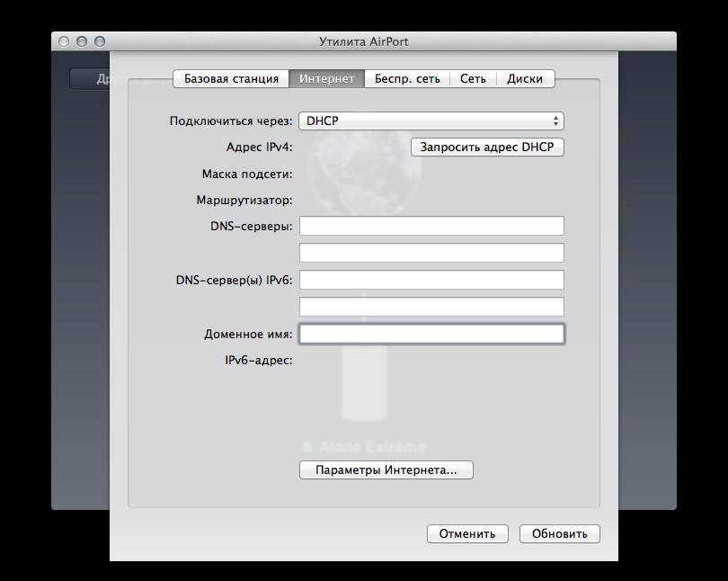Minimize the Утилита AirPort window
Image resolution: width=728 pixels, height=581 pixels.
click(82, 41)
